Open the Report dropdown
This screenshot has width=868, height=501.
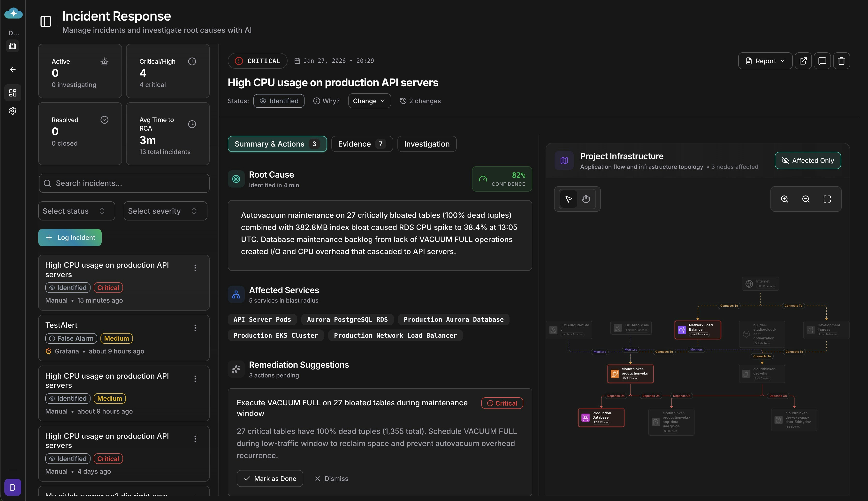[x=765, y=61]
